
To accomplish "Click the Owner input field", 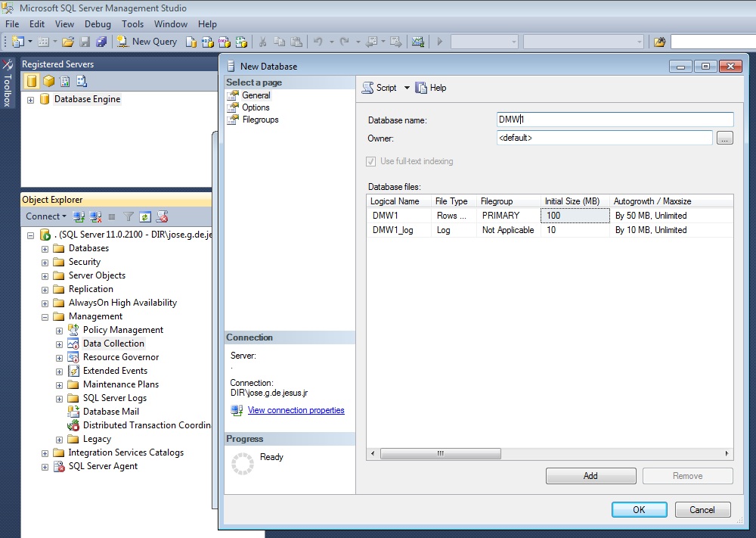I will (x=604, y=138).
